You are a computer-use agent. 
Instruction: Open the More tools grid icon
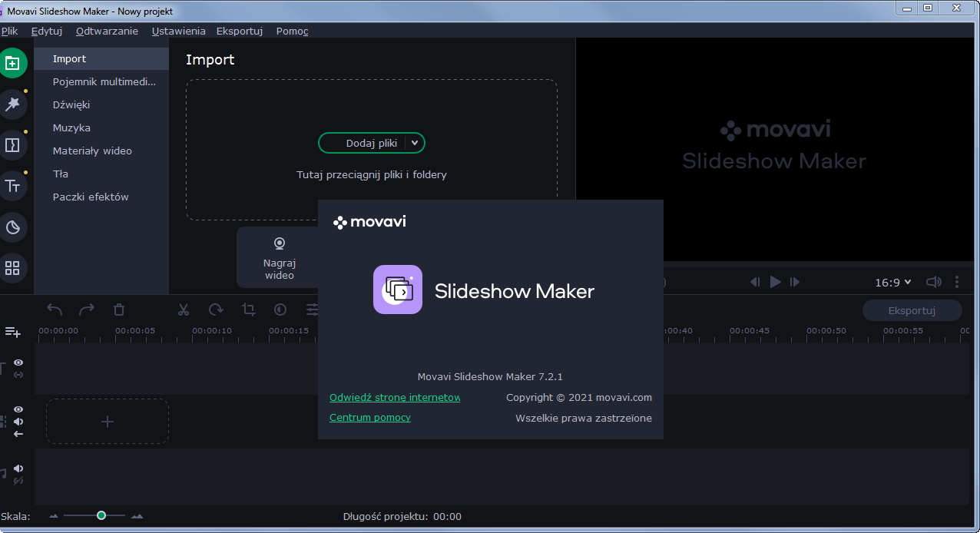coord(12,268)
